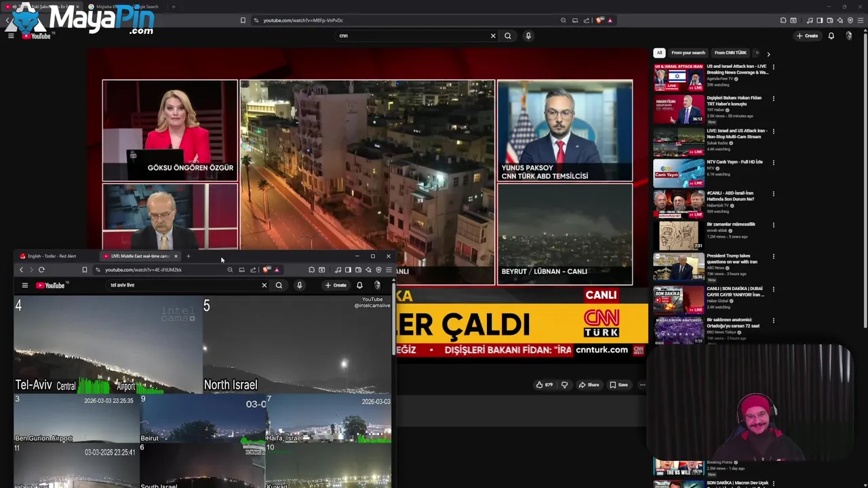Open Brave Rewards triangle in front window
The image size is (868, 488).
click(x=277, y=270)
